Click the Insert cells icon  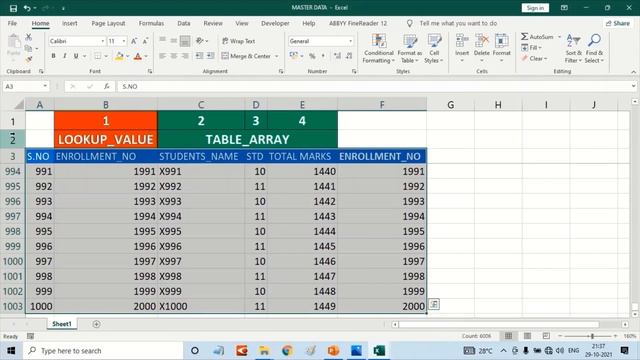[462, 42]
